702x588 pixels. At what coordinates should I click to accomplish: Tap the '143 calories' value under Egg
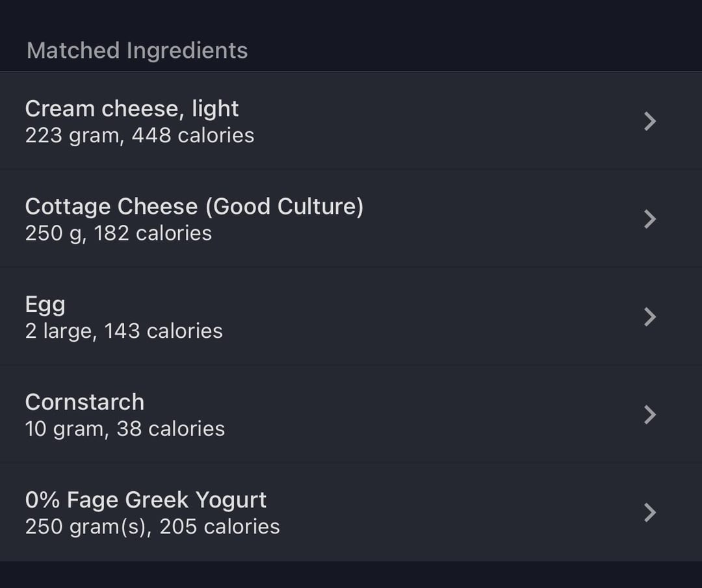pyautogui.click(x=163, y=331)
